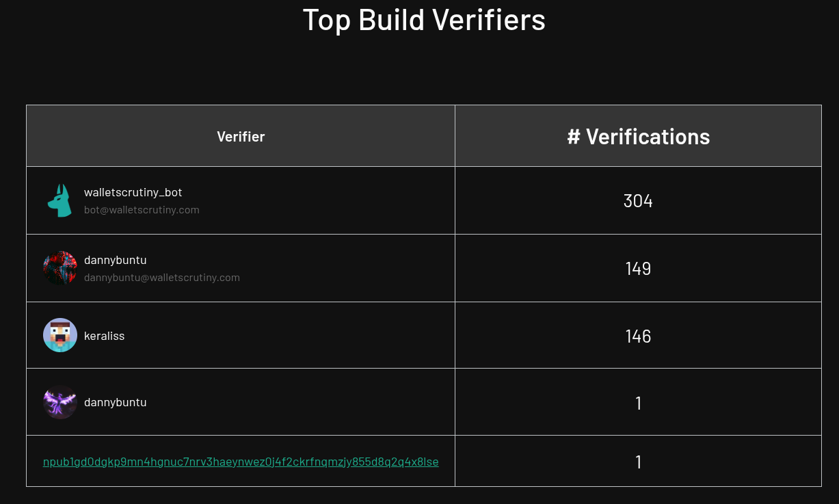Click dannybuntu name in fourth row
The width and height of the screenshot is (839, 504).
(116, 402)
